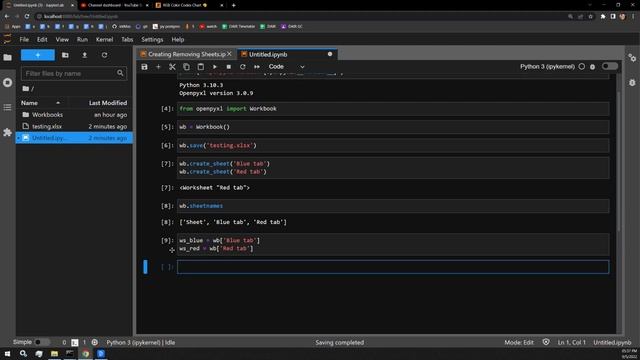Interrupt the kernel with the stop icon
Screen dimensions: 640x360
(x=229, y=67)
